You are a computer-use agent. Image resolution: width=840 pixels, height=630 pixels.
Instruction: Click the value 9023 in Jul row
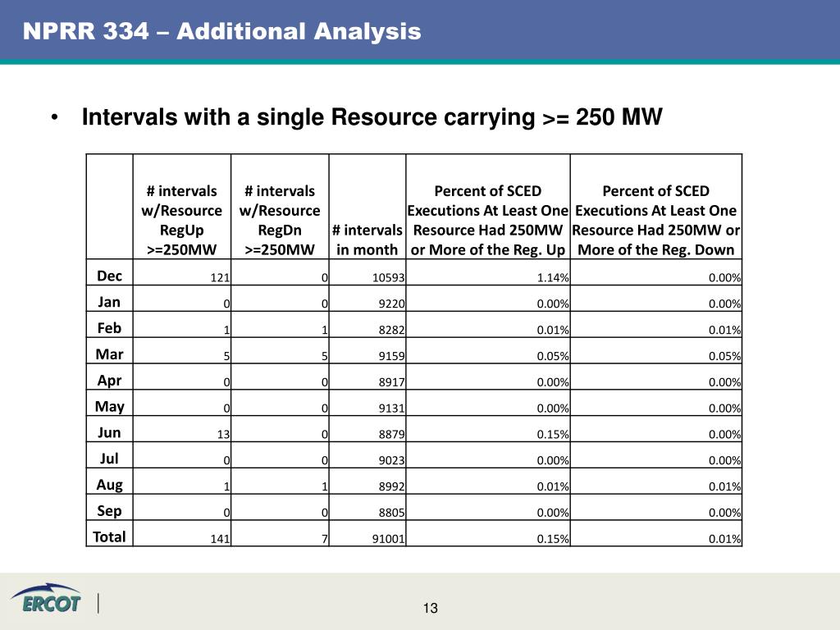pyautogui.click(x=391, y=461)
